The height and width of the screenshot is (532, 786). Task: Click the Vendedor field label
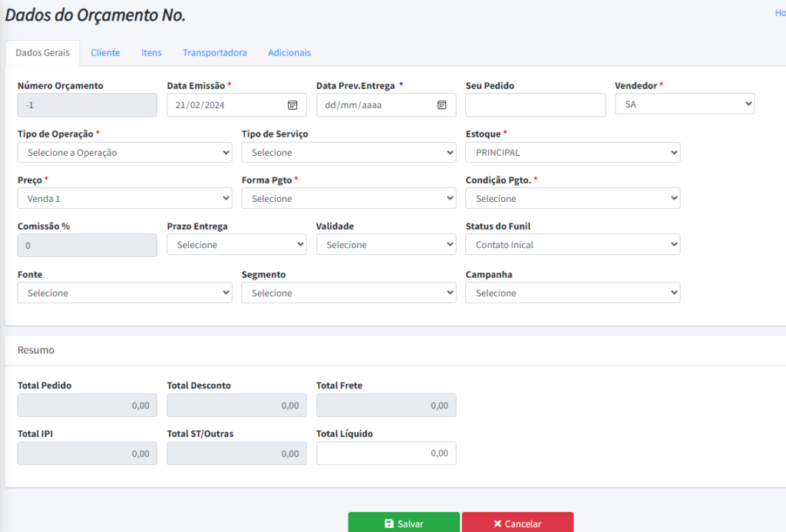(636, 86)
